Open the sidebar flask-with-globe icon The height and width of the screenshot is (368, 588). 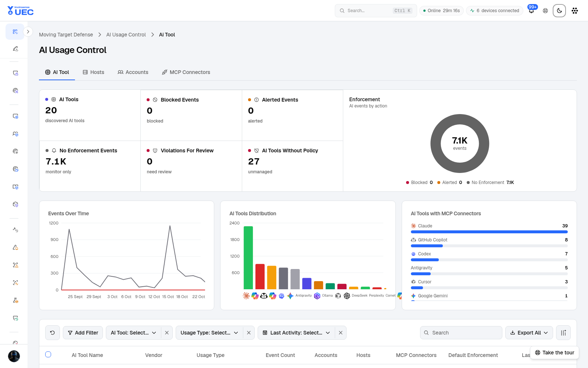[15, 300]
